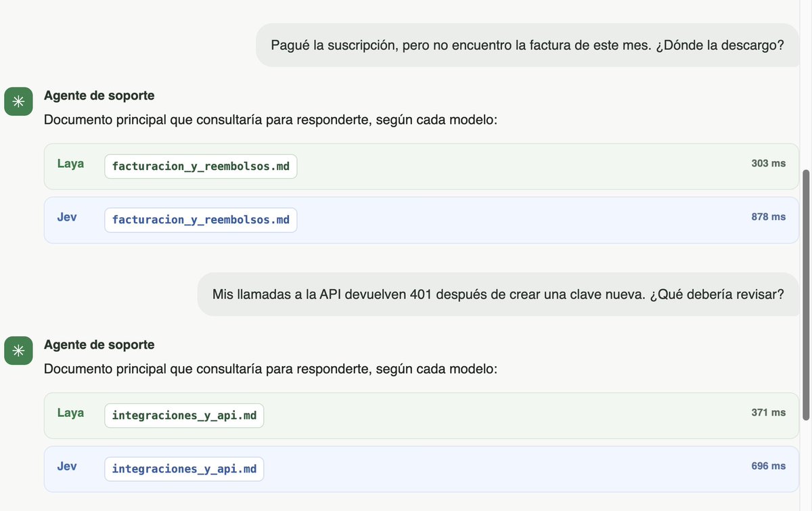Click the Laya label in the 303 ms row

(x=70, y=164)
